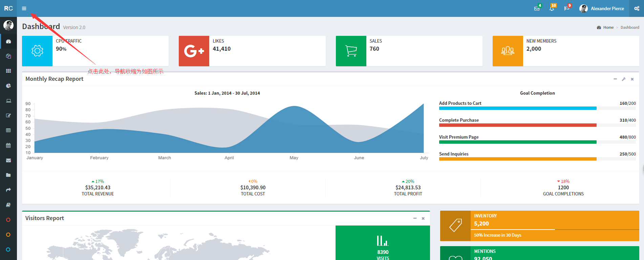The height and width of the screenshot is (260, 644).
Task: Click the 41,410 likes count
Action: click(222, 49)
